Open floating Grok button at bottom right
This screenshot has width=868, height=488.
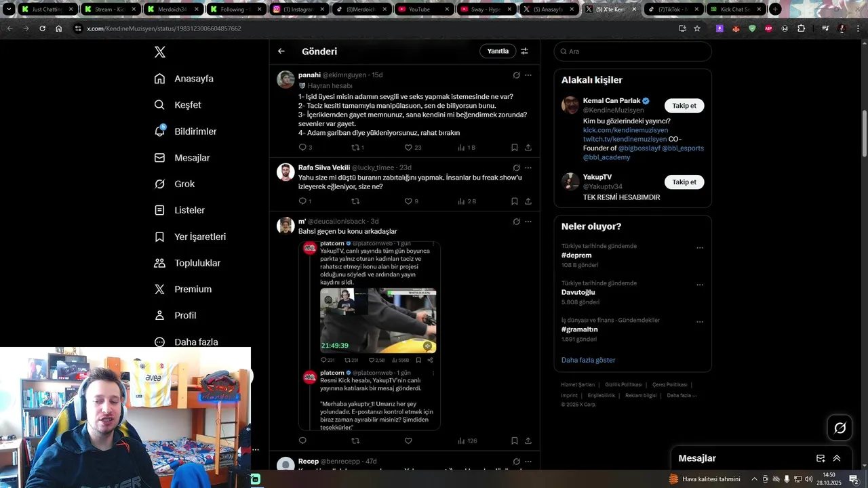[840, 428]
